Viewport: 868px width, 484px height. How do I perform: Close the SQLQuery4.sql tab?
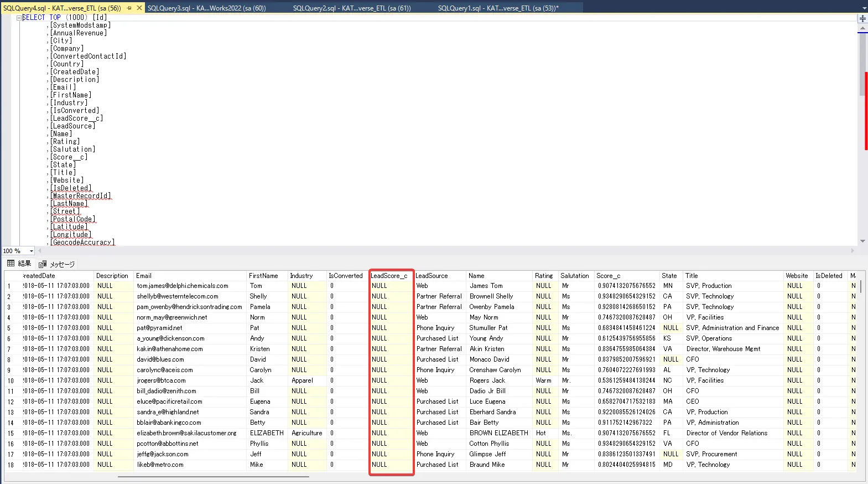pos(139,8)
